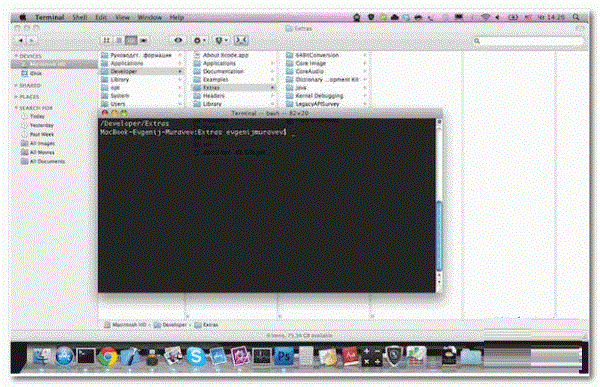Screen dimensions: 600x387
Task: Expand the SHARED sidebar section
Action: pos(16,85)
